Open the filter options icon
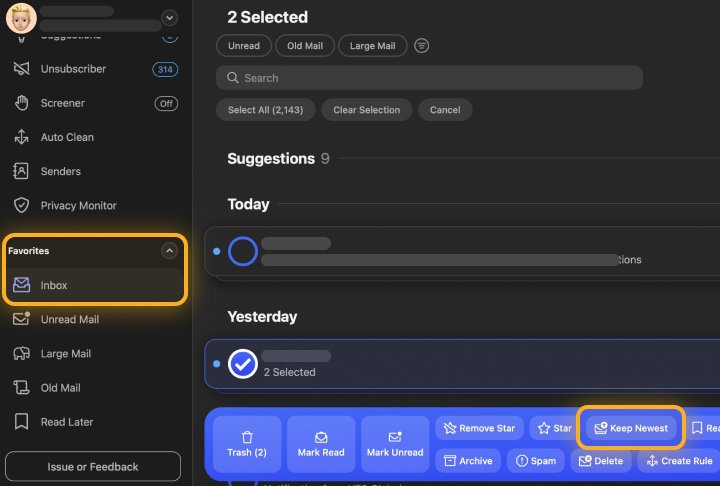The image size is (720, 486). pos(422,46)
